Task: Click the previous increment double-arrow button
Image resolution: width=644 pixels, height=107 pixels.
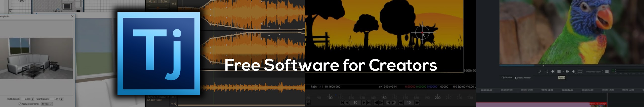Action: point(401,103)
